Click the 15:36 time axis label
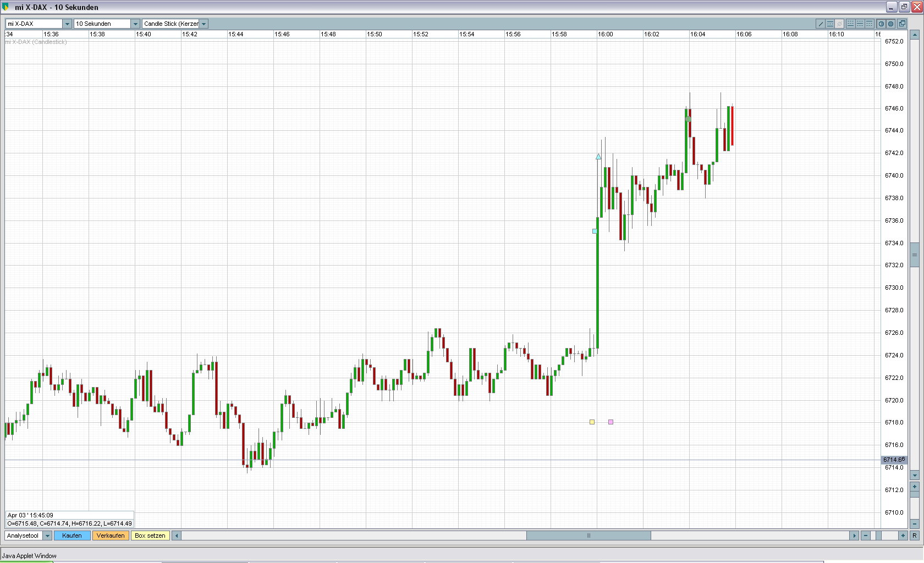The image size is (924, 563). point(51,34)
